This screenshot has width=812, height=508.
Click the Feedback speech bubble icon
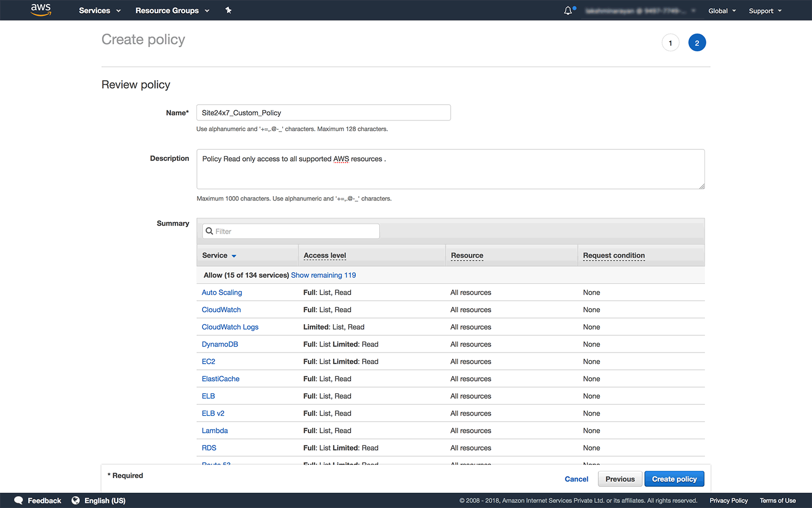coord(19,500)
